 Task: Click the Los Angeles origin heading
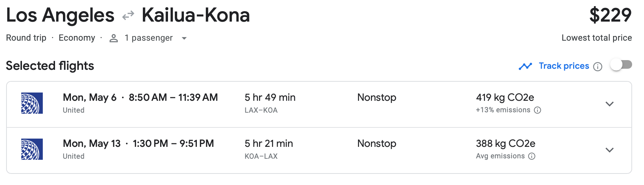(x=60, y=15)
